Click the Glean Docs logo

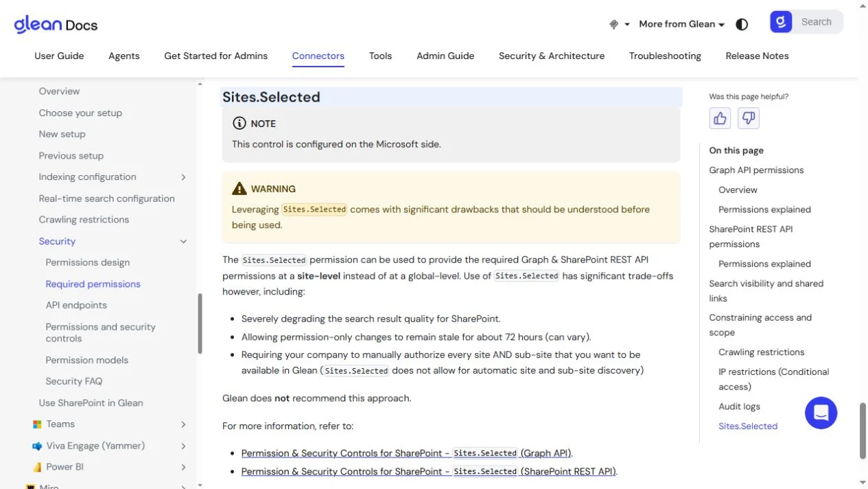click(x=56, y=25)
